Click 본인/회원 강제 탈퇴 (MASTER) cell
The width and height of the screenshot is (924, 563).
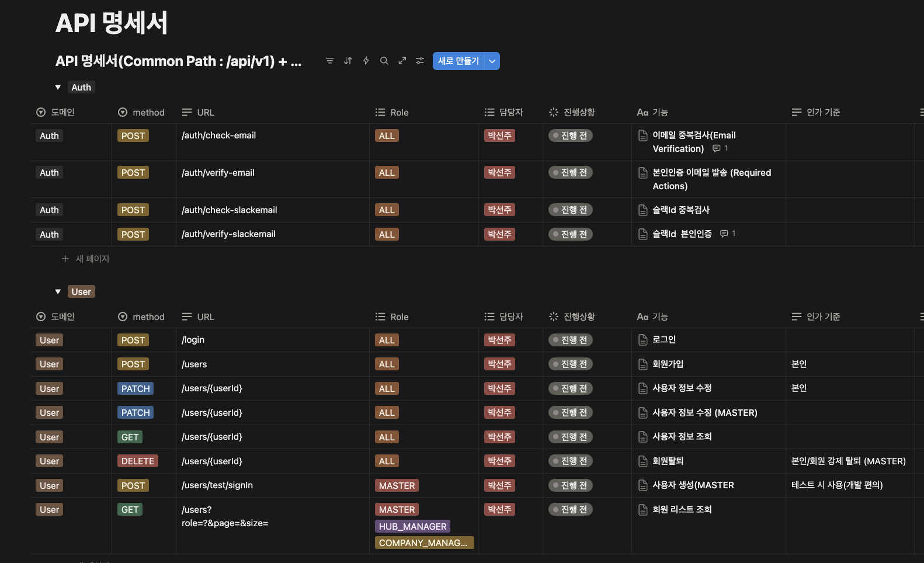(849, 461)
